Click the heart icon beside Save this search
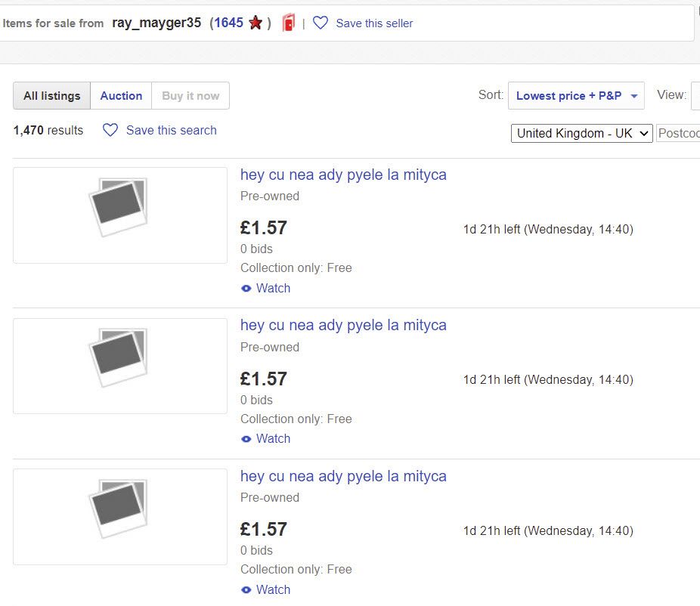This screenshot has width=700, height=606. click(x=110, y=130)
